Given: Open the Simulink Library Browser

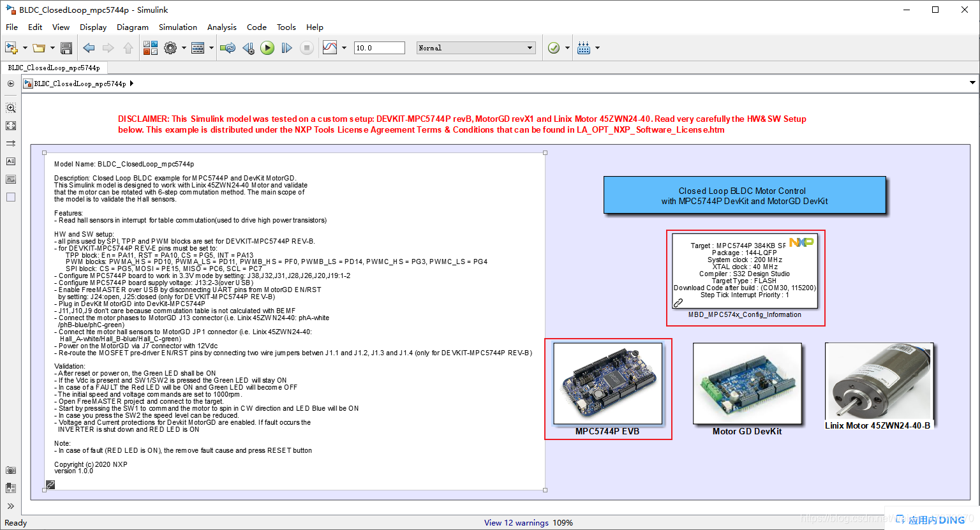Looking at the screenshot, I should point(151,47).
